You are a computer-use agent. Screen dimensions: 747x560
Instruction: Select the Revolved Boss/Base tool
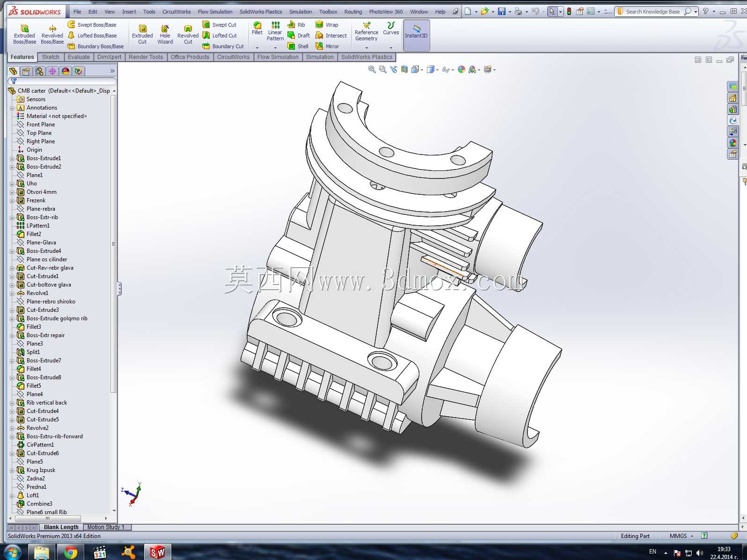click(x=52, y=35)
